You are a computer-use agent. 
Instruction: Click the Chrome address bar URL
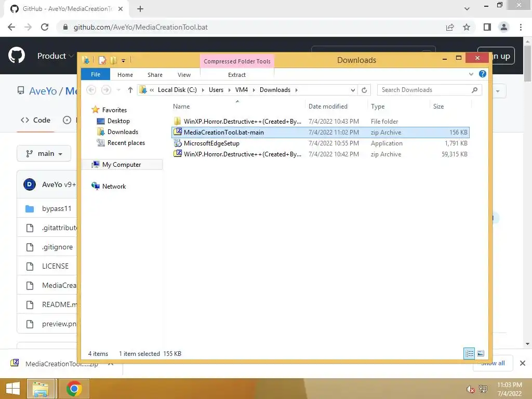pyautogui.click(x=140, y=27)
